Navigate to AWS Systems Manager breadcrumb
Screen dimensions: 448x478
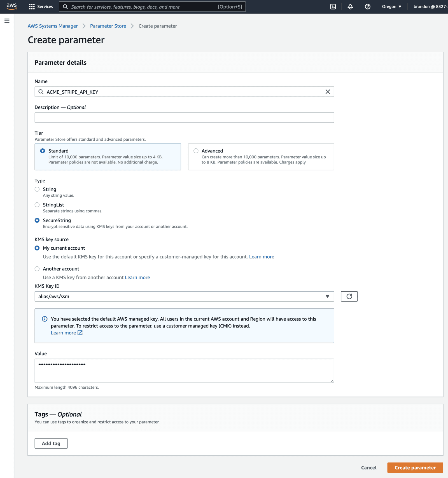[x=53, y=26]
